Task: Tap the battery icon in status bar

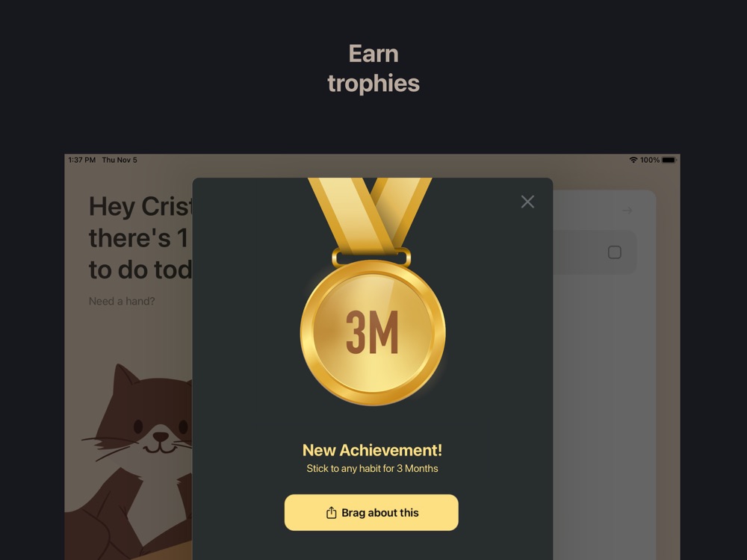Action: click(x=669, y=160)
